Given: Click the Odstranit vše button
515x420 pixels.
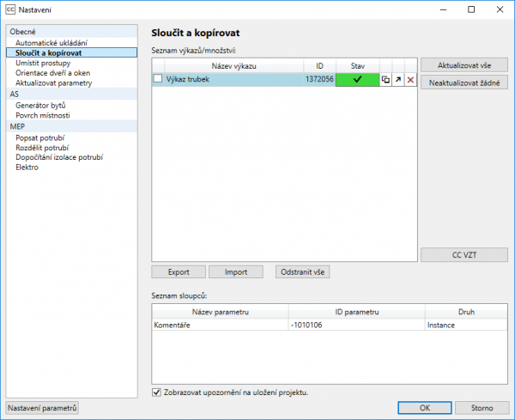Looking at the screenshot, I should [302, 271].
